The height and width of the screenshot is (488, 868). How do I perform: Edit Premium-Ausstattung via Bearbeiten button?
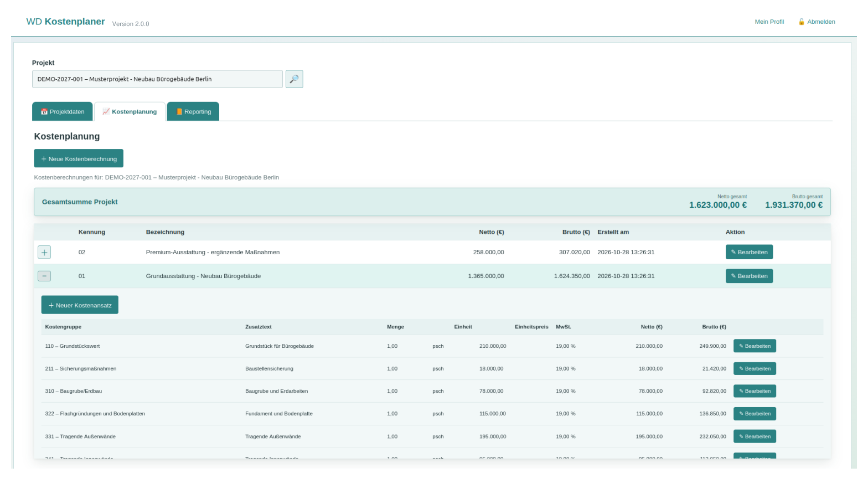pyautogui.click(x=749, y=252)
